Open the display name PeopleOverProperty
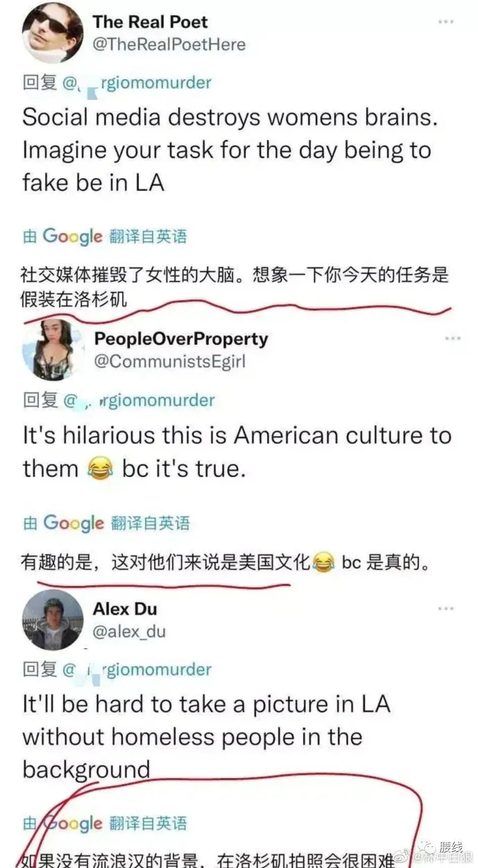 pos(181,339)
